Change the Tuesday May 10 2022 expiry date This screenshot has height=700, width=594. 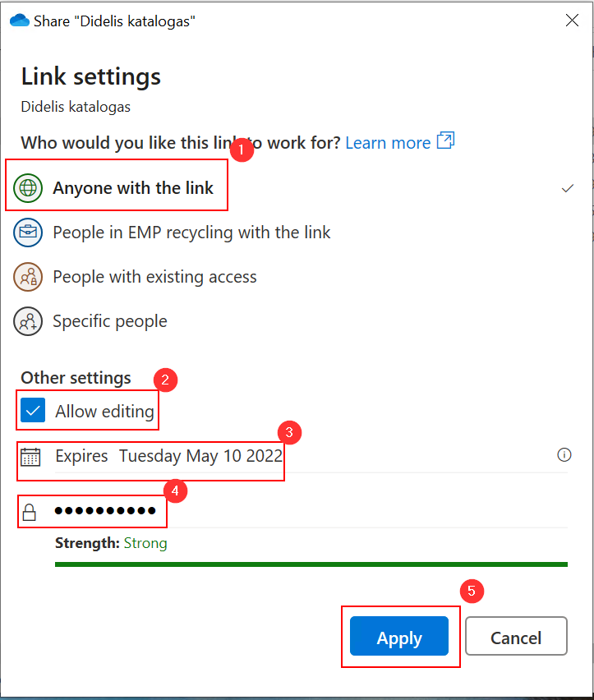point(200,456)
